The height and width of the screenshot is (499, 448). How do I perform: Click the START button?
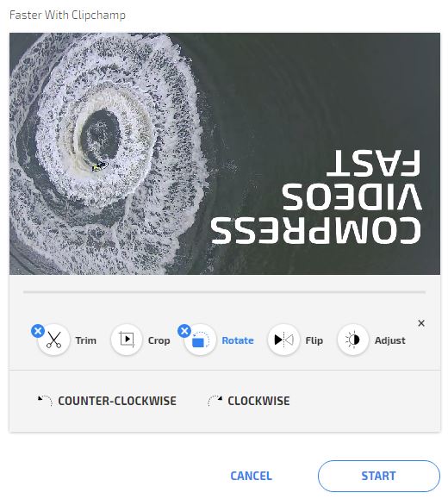[378, 476]
